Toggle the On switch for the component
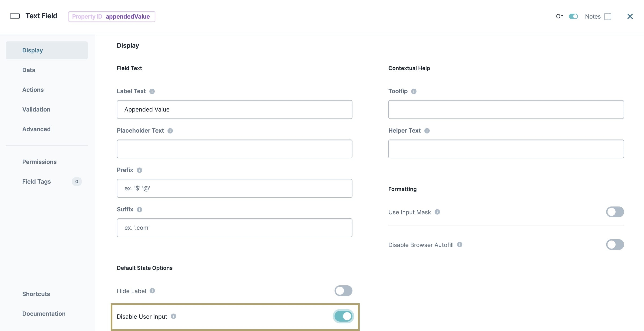 coord(573,17)
